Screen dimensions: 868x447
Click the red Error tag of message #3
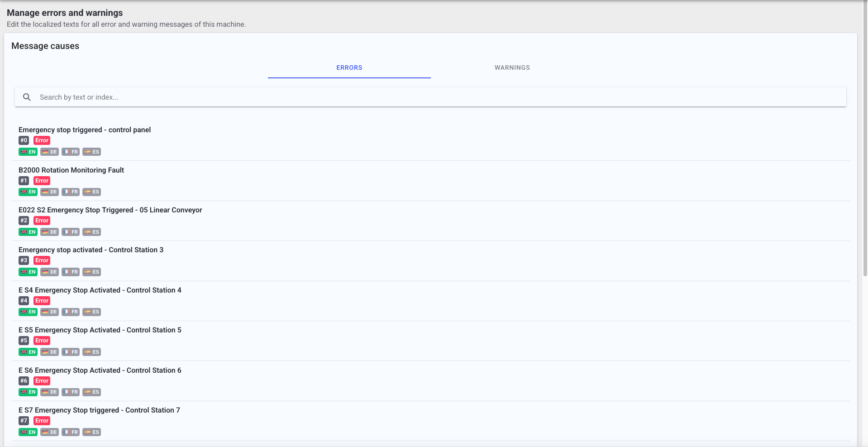click(42, 260)
